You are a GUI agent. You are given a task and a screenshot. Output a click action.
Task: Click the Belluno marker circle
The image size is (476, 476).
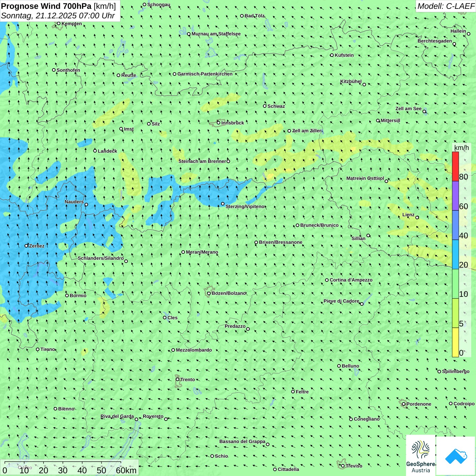pyautogui.click(x=339, y=366)
